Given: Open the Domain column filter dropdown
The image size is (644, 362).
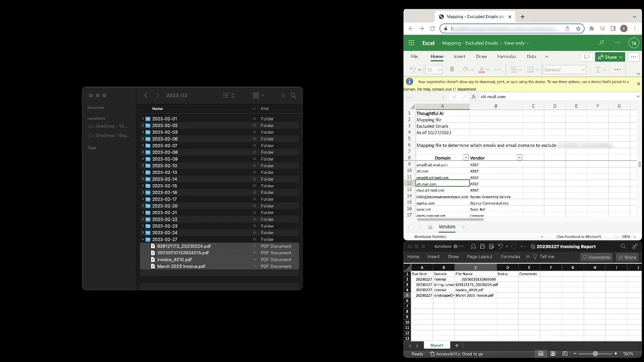Looking at the screenshot, I should [466, 158].
